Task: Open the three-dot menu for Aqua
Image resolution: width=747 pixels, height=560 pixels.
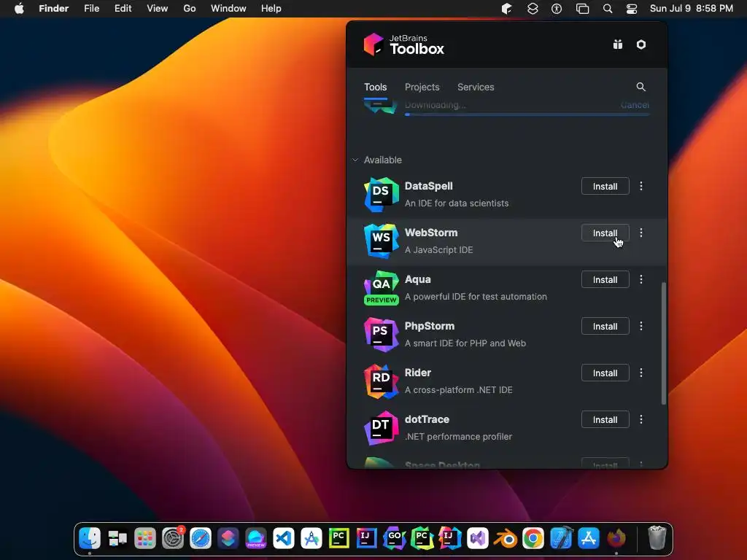Action: [641, 279]
